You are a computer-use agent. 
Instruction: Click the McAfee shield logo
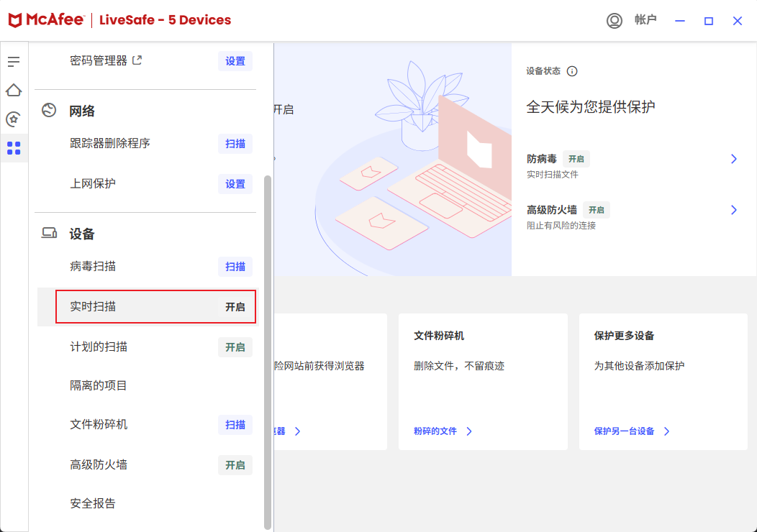point(15,20)
